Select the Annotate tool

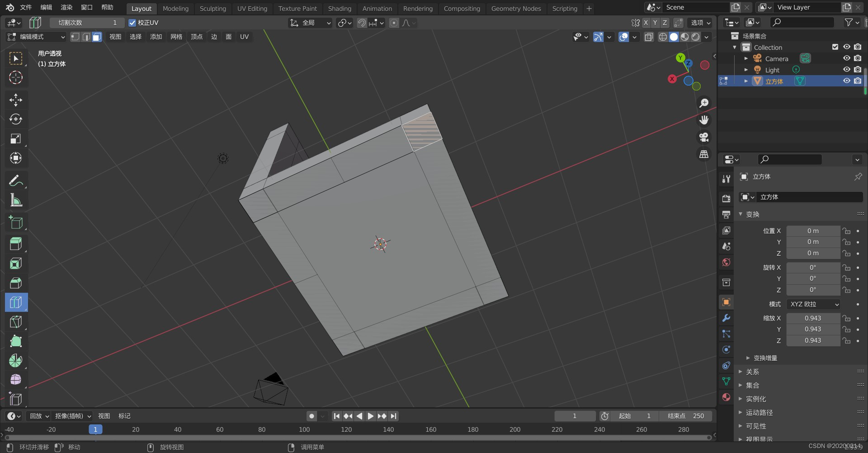(x=16, y=181)
